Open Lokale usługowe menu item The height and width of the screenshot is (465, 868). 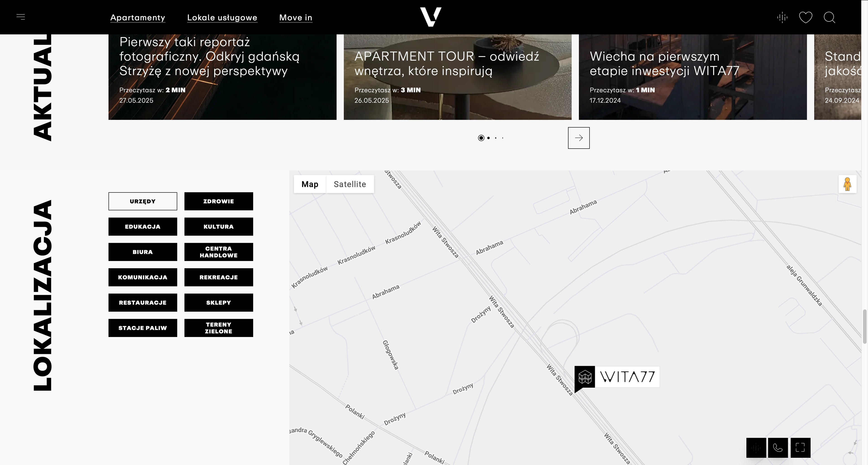coord(222,18)
